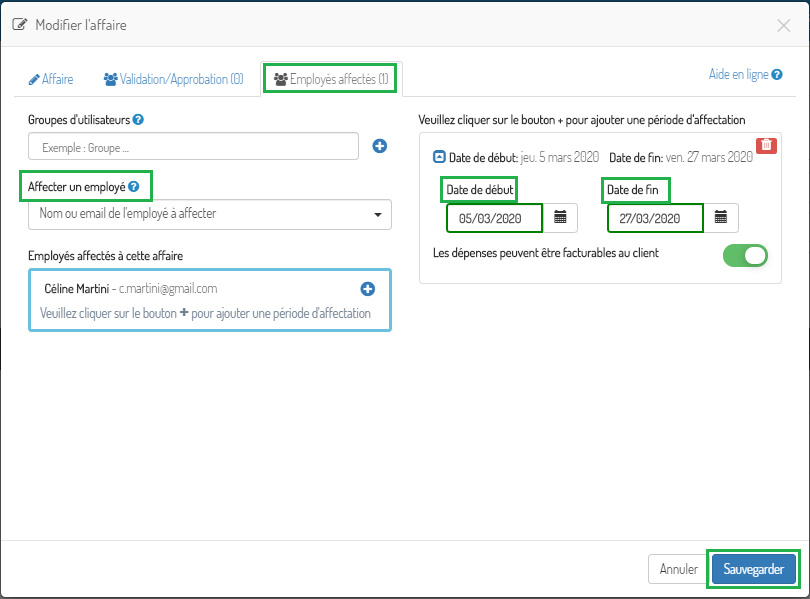Click help icon next to Affecter un employé
This screenshot has width=810, height=599.
coord(134,187)
